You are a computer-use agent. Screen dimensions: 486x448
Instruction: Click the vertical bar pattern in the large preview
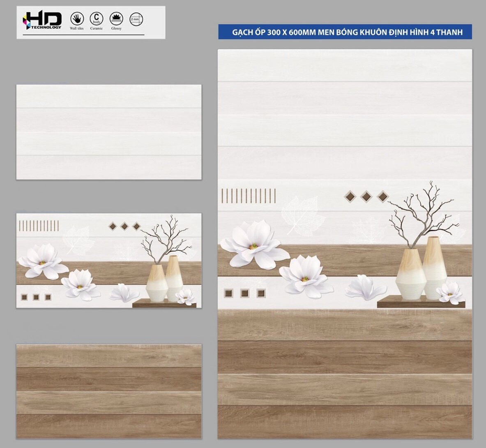[x=249, y=196]
